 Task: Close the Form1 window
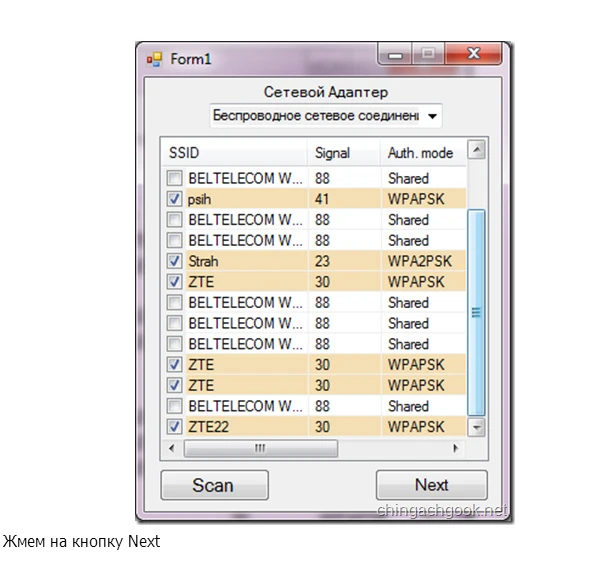pos(473,54)
